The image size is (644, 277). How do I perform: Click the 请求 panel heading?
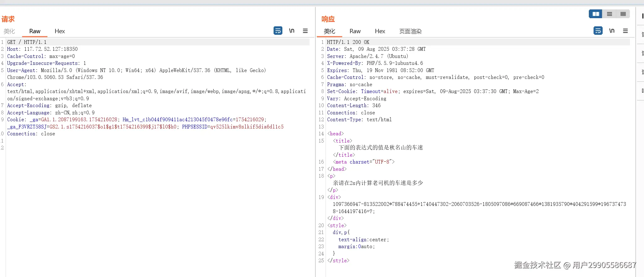point(8,19)
